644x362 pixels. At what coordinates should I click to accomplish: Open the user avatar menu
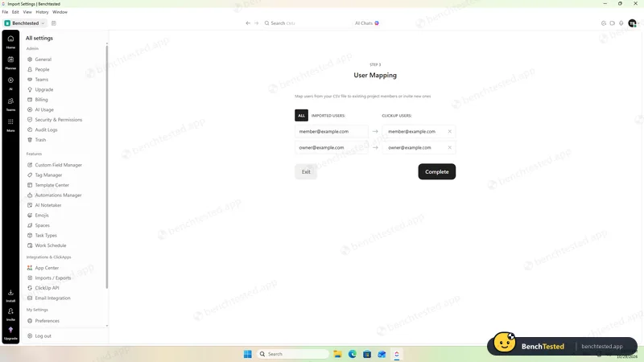632,23
